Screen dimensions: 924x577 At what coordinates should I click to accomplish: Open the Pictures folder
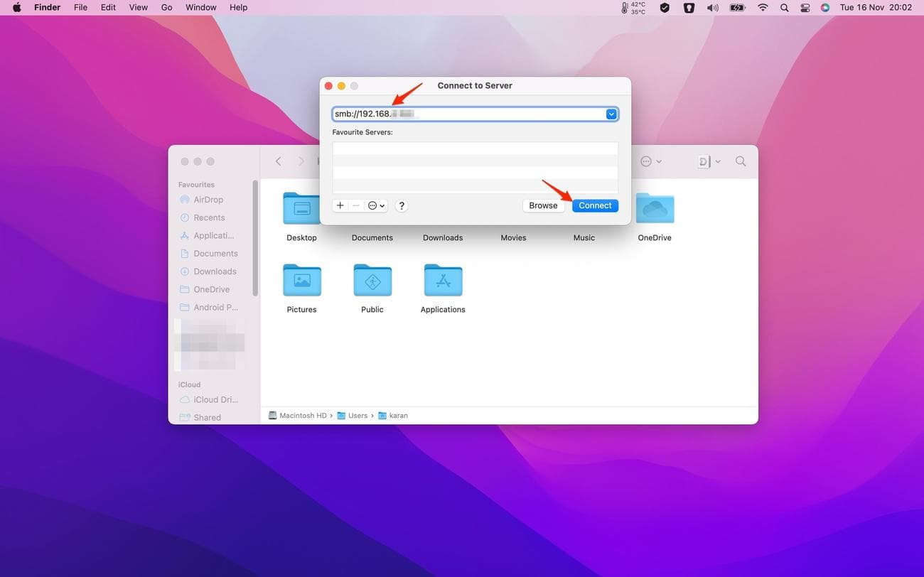[301, 281]
